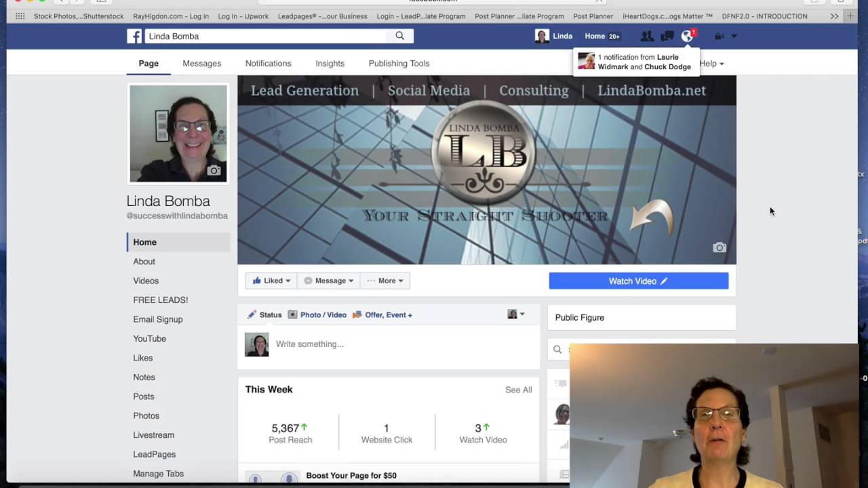This screenshot has width=868, height=488.
Task: Open the Notifications tab
Action: (268, 64)
